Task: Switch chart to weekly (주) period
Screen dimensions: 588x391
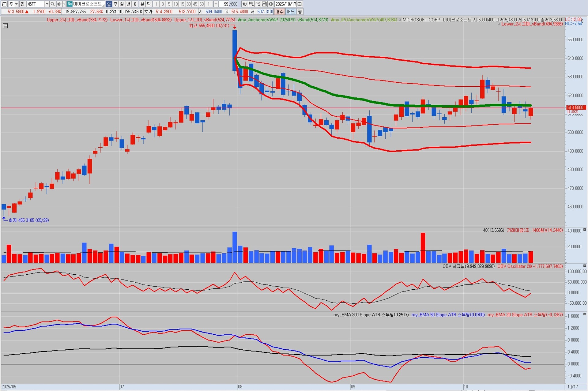Action: [x=115, y=4]
